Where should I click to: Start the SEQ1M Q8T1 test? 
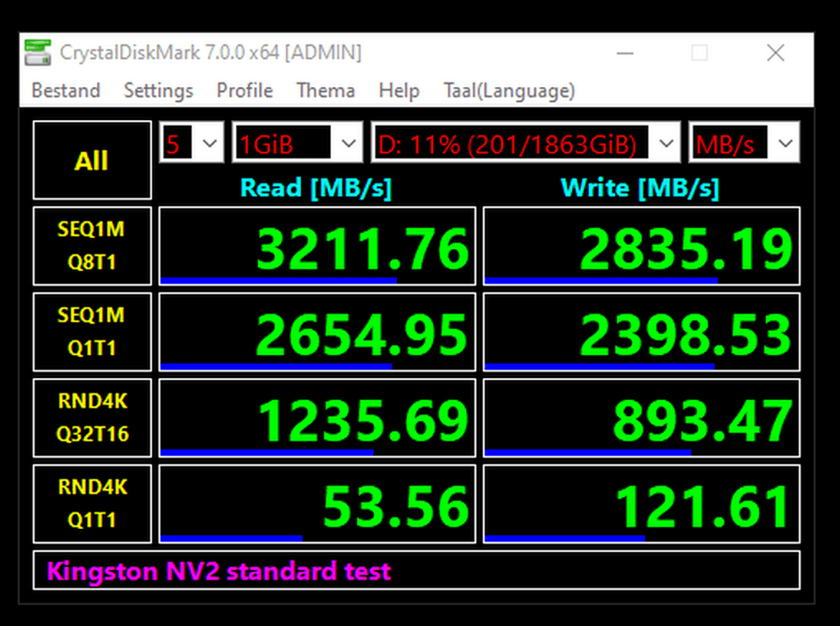tap(92, 246)
